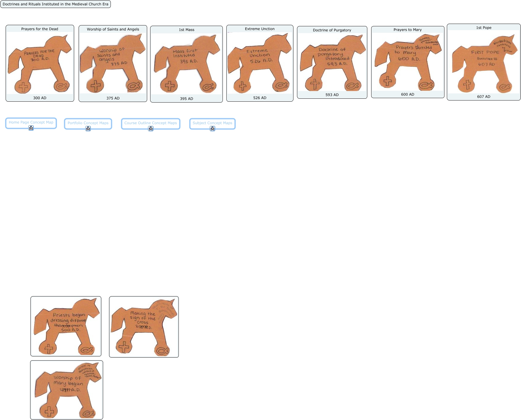521x420 pixels.
Task: Go to Portfolio Concept Maps
Action: point(88,123)
